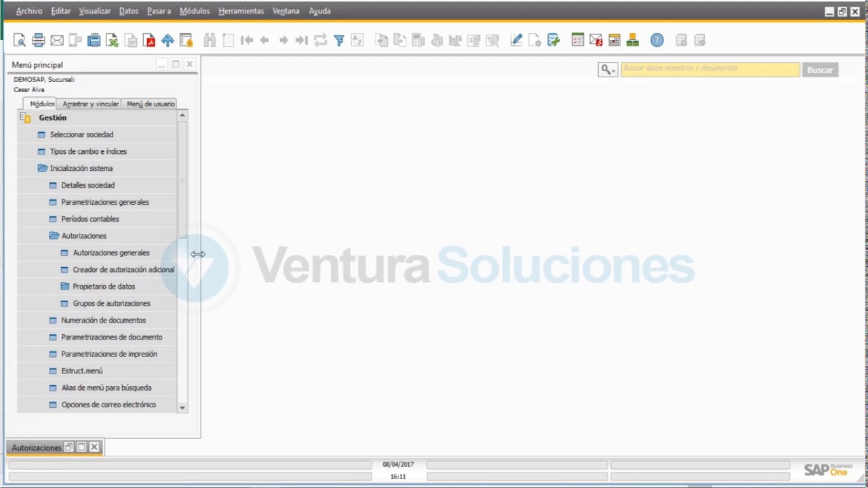Go to First Data Record arrow
The height and width of the screenshot is (488, 868).
(247, 41)
